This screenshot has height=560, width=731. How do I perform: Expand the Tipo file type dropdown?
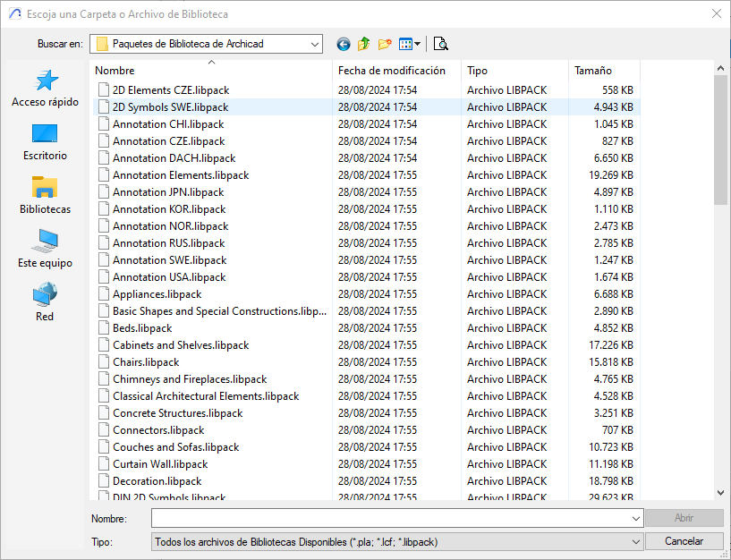(636, 542)
